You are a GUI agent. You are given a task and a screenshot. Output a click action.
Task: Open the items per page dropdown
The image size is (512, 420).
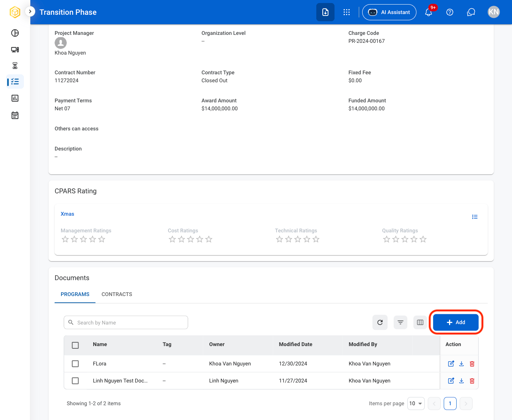[x=416, y=403]
